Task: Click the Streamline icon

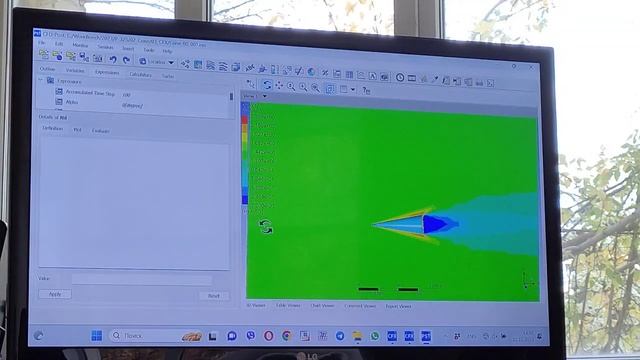Action: (x=211, y=65)
